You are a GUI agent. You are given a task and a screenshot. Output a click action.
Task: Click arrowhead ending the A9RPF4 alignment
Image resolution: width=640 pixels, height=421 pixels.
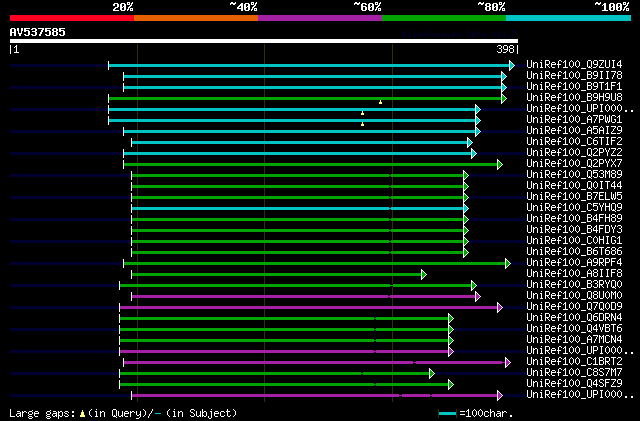[x=508, y=263]
